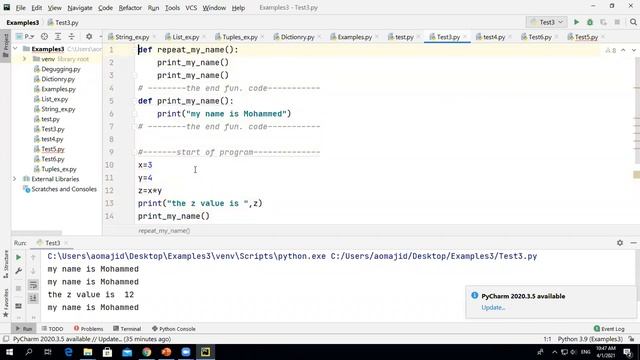
Task: Open the Refactor menu
Action: pyautogui.click(x=130, y=8)
